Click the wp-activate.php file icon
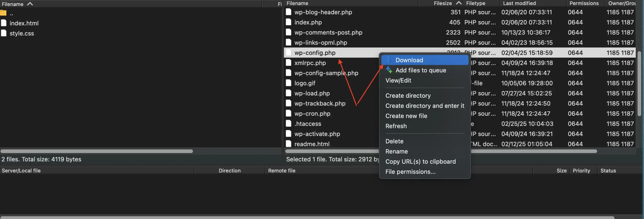This screenshot has height=219, width=644. [289, 134]
